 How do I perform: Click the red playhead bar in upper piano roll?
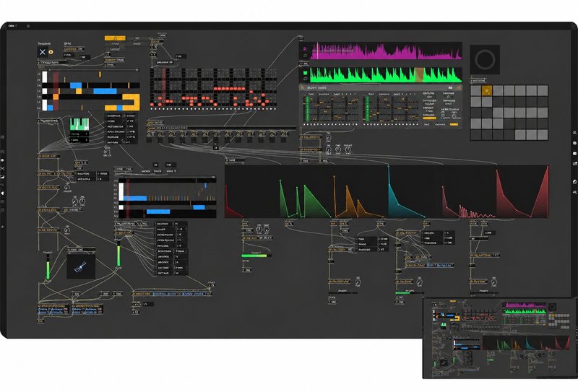(56, 91)
